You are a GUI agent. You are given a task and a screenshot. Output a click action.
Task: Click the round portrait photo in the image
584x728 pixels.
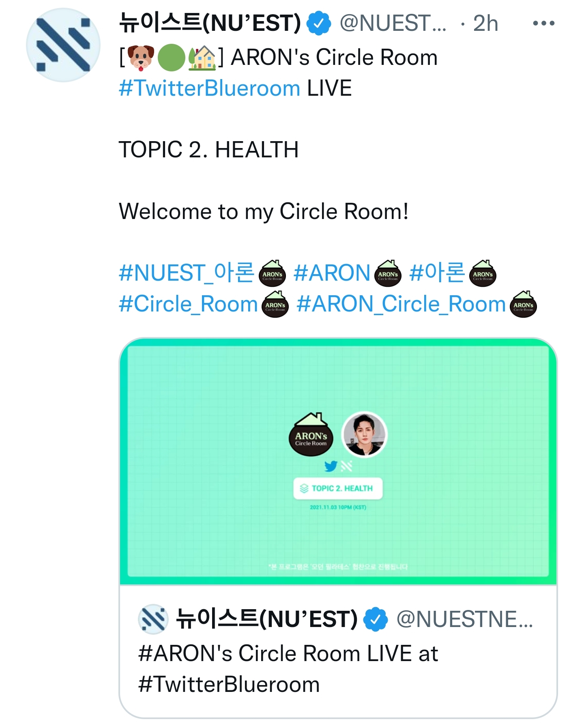coord(364,434)
